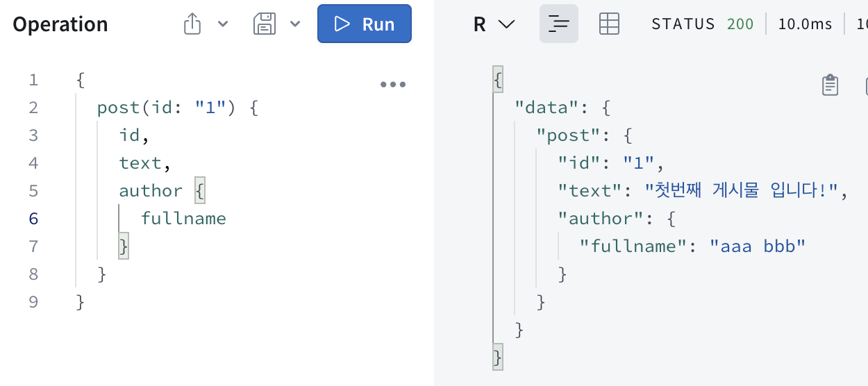Click the share operation icon
The width and height of the screenshot is (868, 386).
[192, 24]
